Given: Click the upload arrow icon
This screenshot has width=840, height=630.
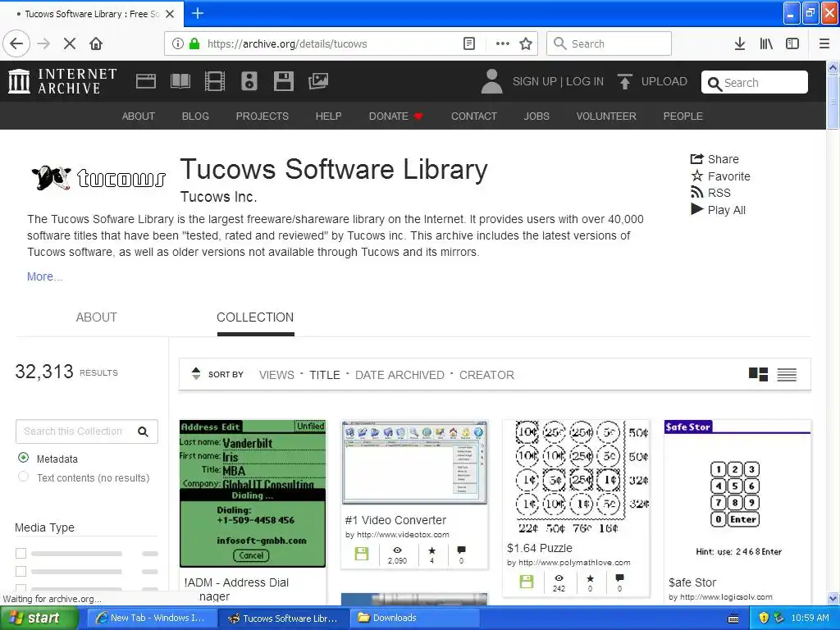Looking at the screenshot, I should coord(624,81).
